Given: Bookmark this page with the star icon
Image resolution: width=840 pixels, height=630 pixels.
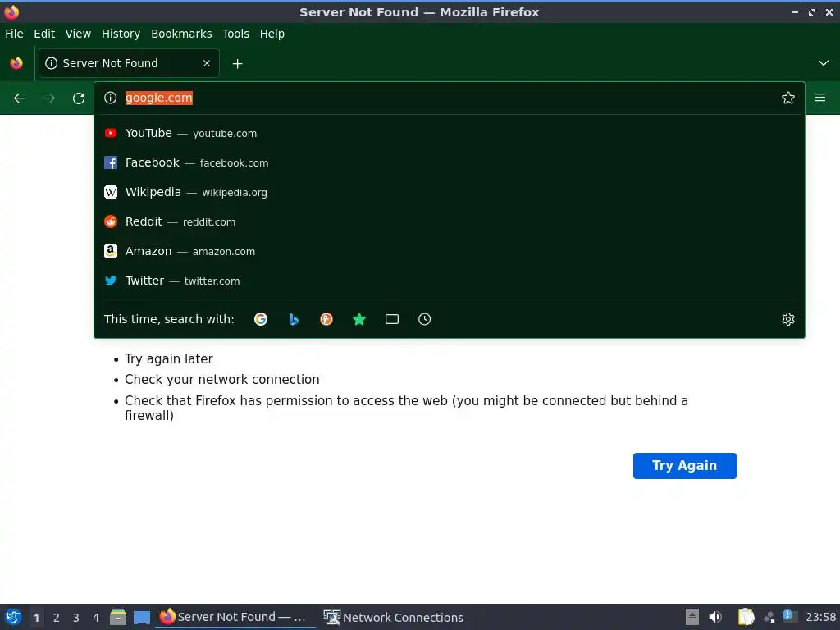Looking at the screenshot, I should tap(788, 98).
